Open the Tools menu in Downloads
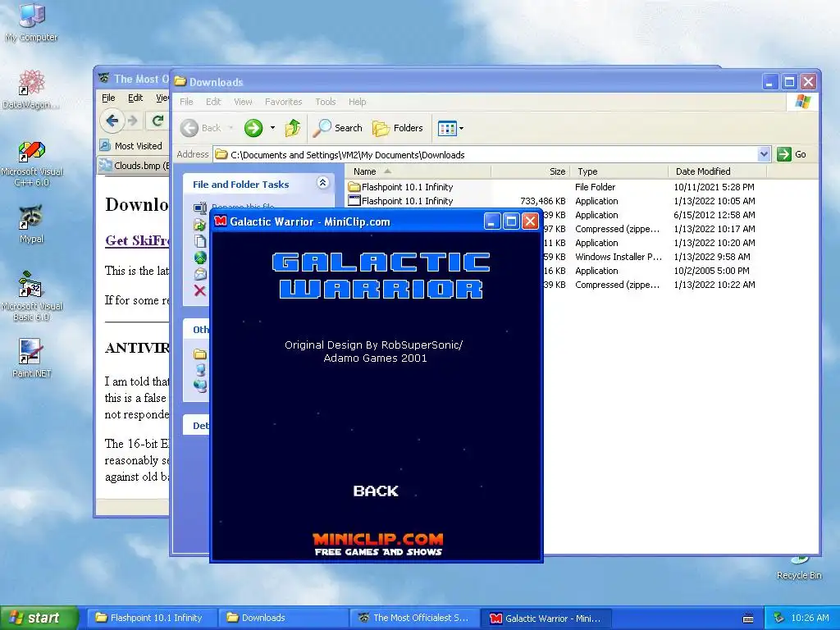The width and height of the screenshot is (840, 630). 325,102
